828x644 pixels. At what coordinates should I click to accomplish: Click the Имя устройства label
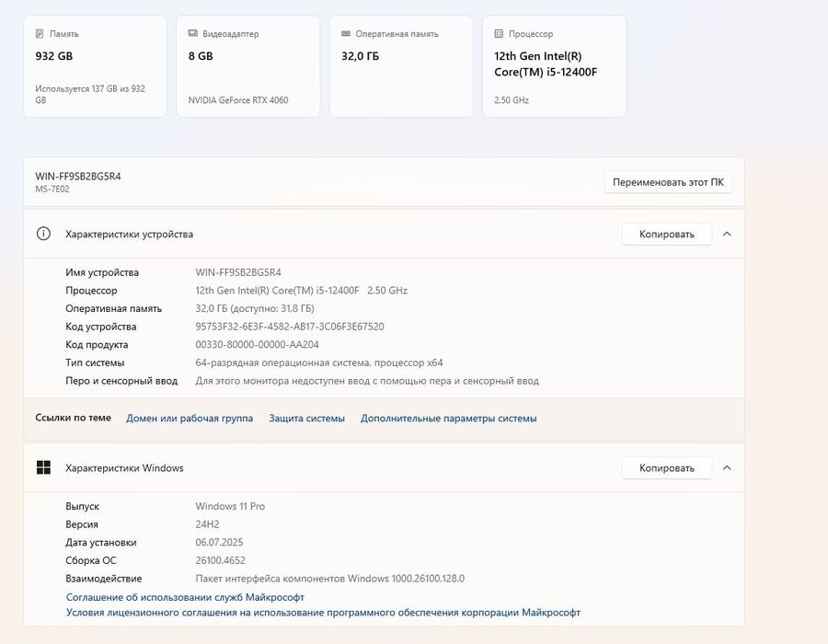tap(102, 272)
